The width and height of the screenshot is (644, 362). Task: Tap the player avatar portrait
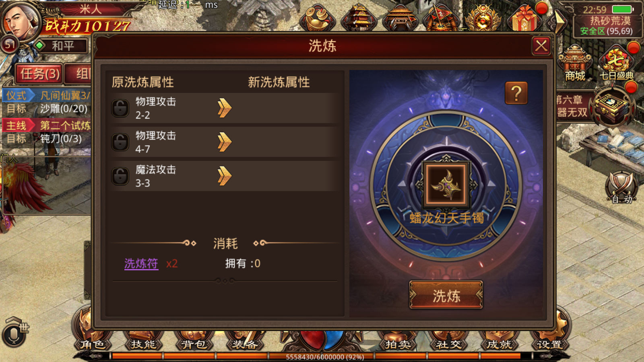20,20
